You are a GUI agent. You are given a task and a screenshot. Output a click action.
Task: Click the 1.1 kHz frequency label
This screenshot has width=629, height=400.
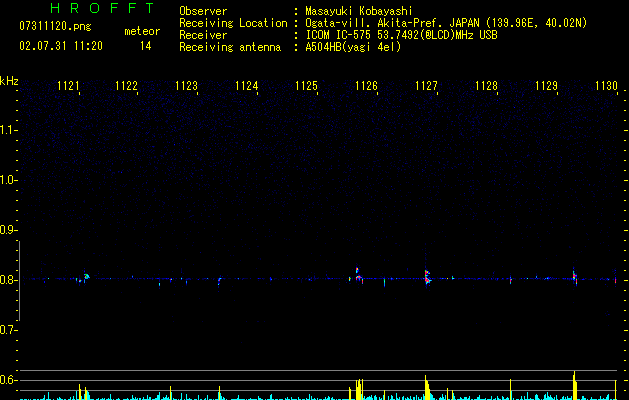coord(8,130)
